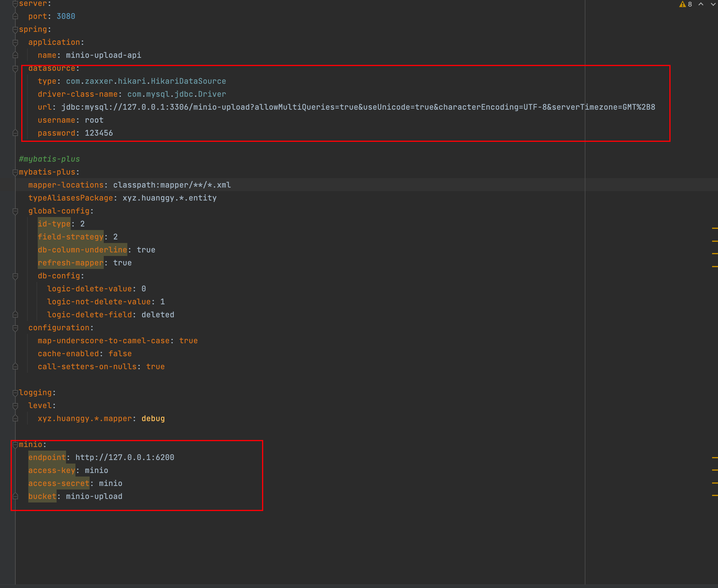Image resolution: width=718 pixels, height=588 pixels.
Task: Click the username value root
Action: [x=94, y=120]
